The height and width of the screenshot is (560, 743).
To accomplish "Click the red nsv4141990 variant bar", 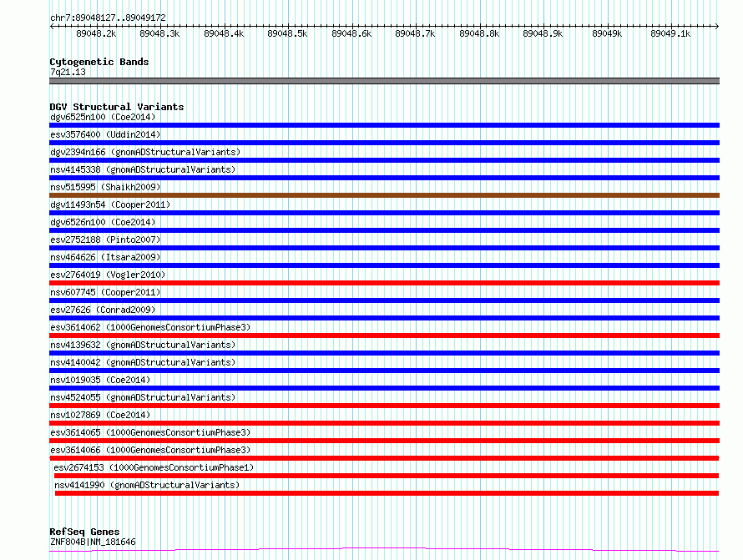I will (x=387, y=493).
